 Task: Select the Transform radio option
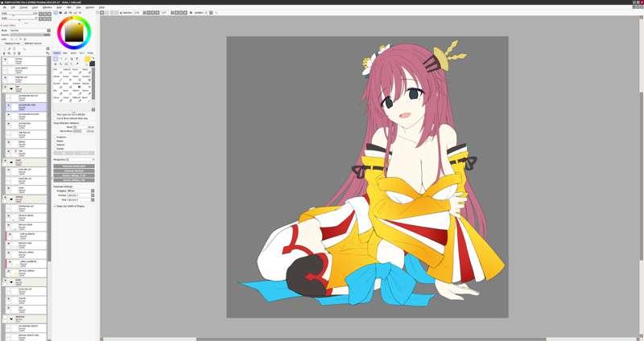(60, 137)
